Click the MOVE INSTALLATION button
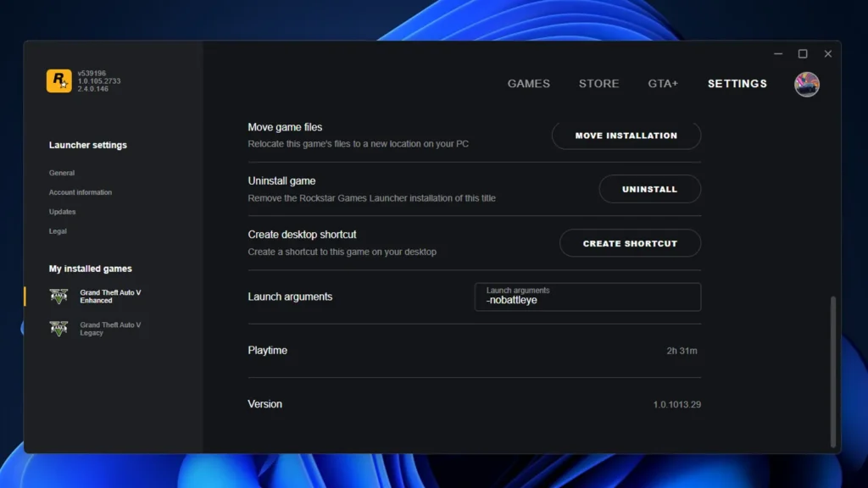The width and height of the screenshot is (868, 488). point(626,135)
